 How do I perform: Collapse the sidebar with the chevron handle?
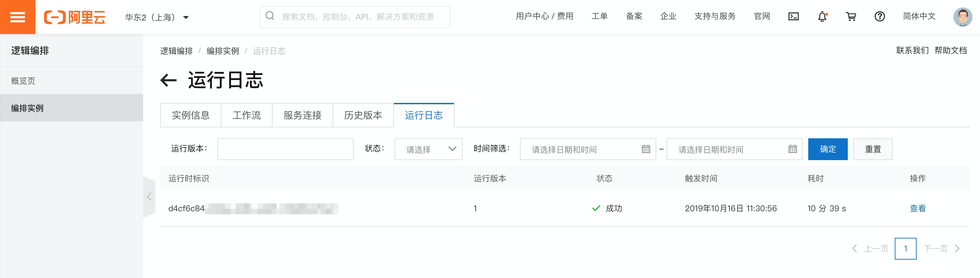149,197
